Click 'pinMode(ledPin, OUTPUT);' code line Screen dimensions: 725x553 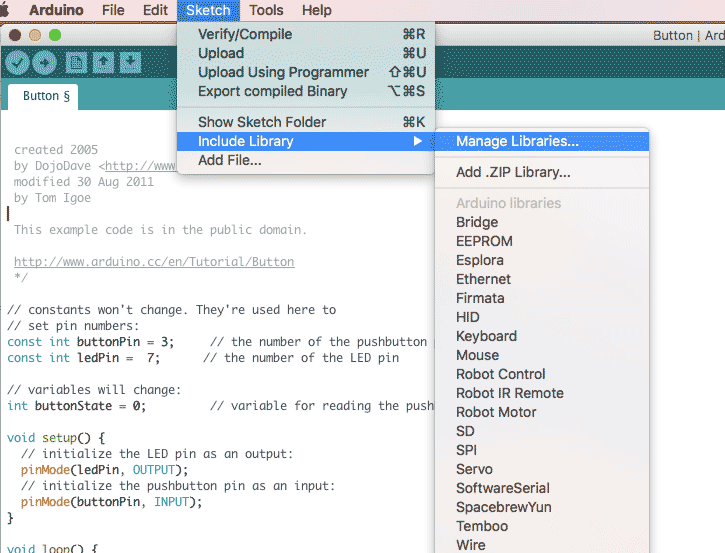[104, 470]
